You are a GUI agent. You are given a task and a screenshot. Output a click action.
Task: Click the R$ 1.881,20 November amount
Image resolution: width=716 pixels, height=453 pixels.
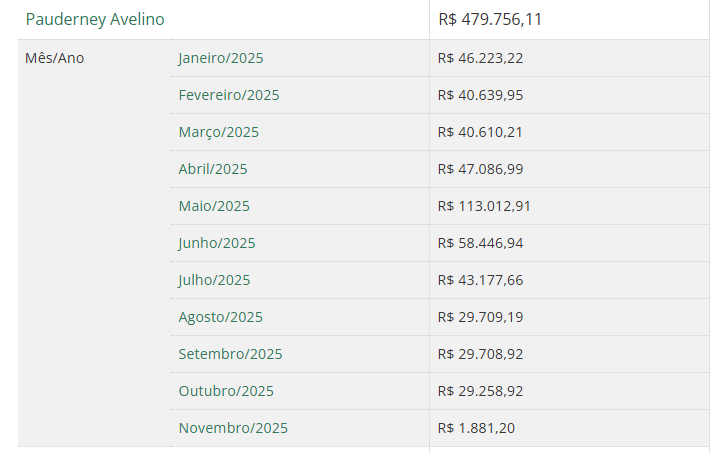click(477, 428)
